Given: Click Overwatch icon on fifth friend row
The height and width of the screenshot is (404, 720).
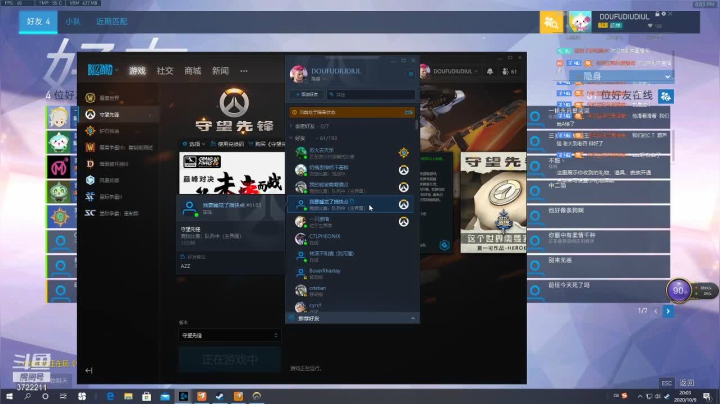Looking at the screenshot, I should click(x=404, y=222).
